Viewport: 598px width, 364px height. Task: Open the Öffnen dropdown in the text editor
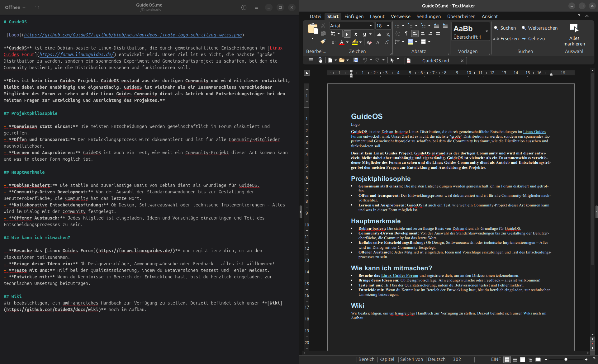(15, 7)
